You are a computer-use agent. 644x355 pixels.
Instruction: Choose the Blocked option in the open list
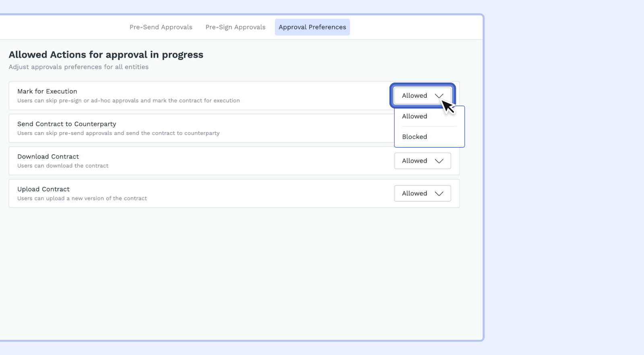tap(415, 137)
